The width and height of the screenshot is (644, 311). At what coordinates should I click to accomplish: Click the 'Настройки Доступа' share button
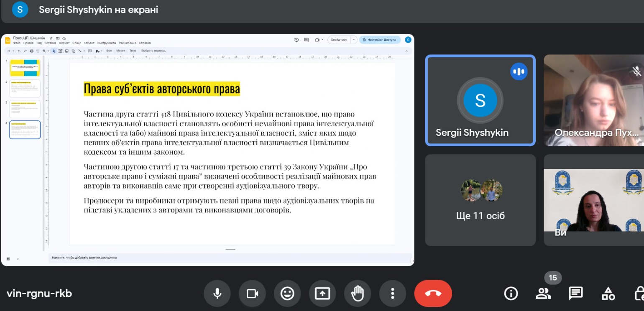[379, 40]
